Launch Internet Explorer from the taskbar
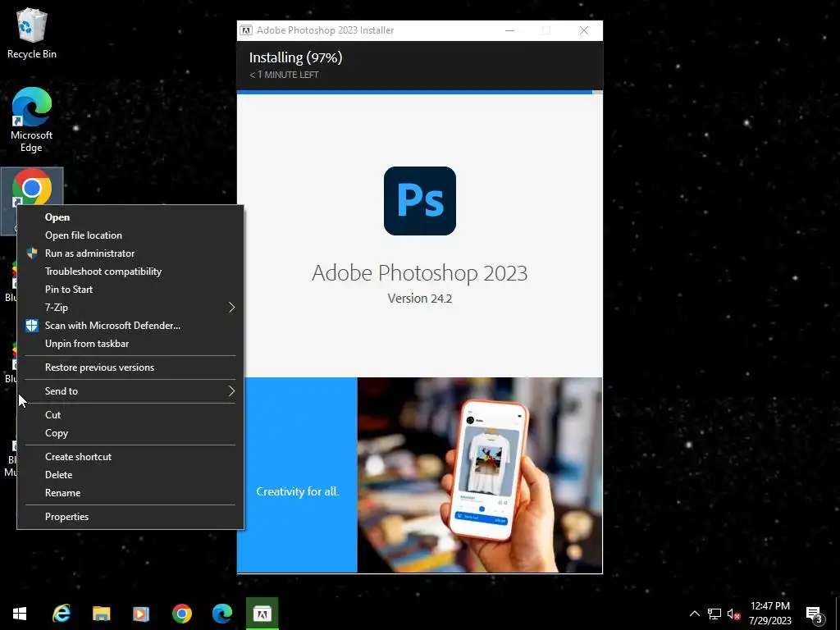 point(62,614)
